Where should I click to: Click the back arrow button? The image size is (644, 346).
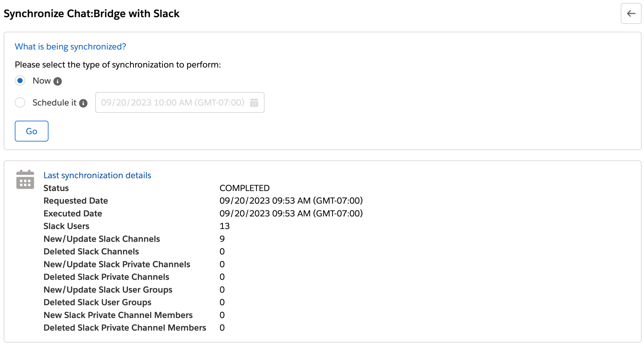tap(631, 13)
